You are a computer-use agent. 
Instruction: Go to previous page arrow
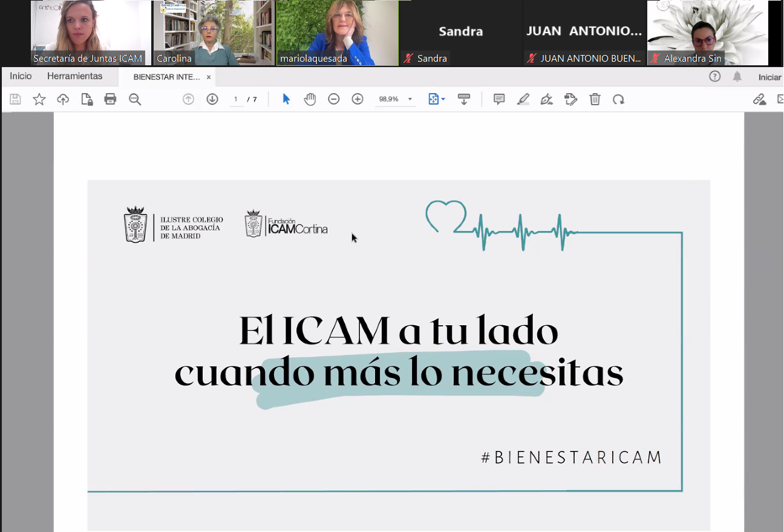click(x=188, y=99)
